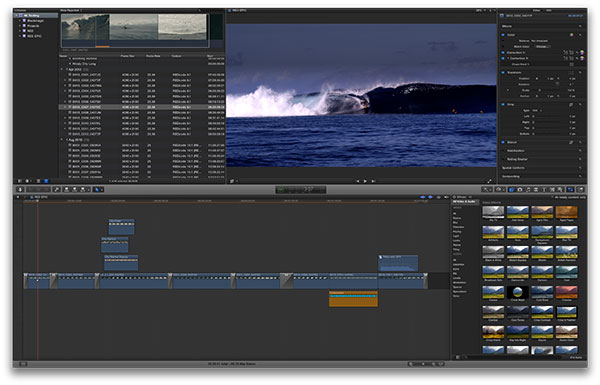600x385 pixels.
Task: Collapse the Apr 2012 group in browser
Action: click(x=62, y=70)
